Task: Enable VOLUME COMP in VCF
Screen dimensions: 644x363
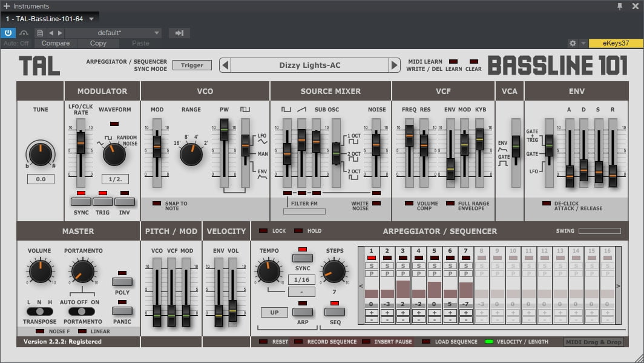Action: [x=409, y=204]
